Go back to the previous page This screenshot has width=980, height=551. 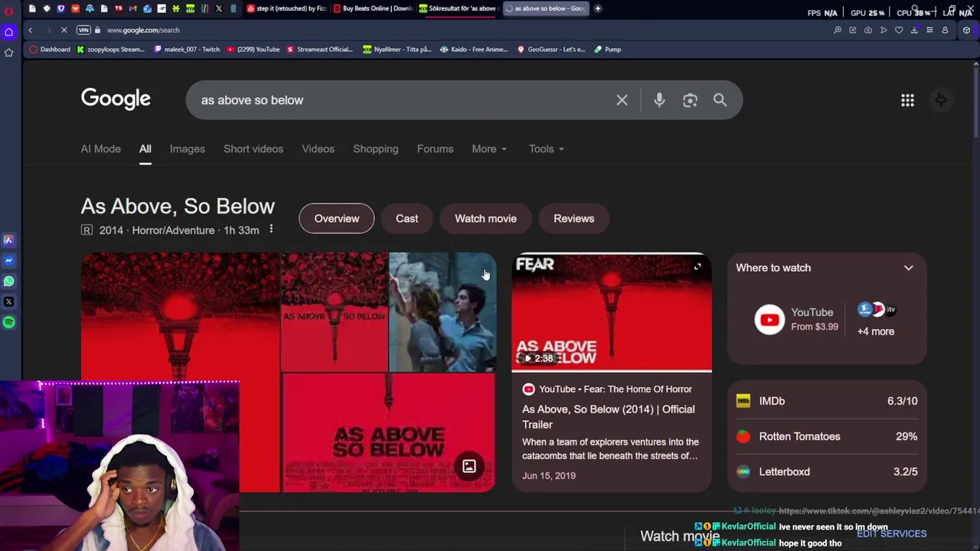(x=31, y=30)
